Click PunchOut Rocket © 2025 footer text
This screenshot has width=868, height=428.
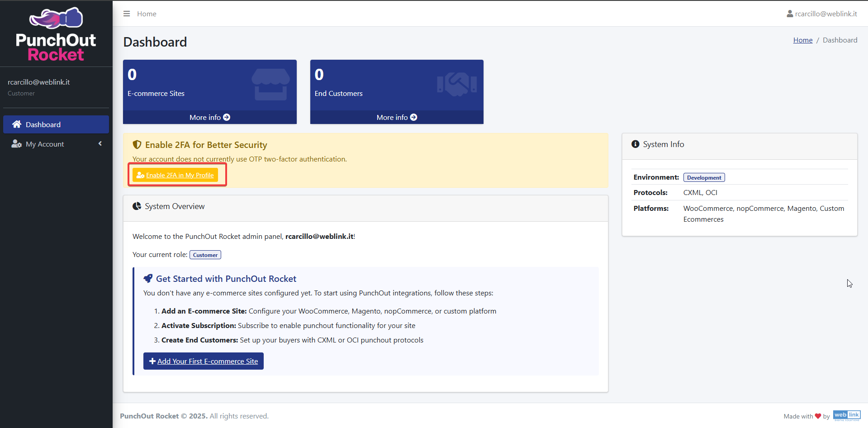pos(164,416)
